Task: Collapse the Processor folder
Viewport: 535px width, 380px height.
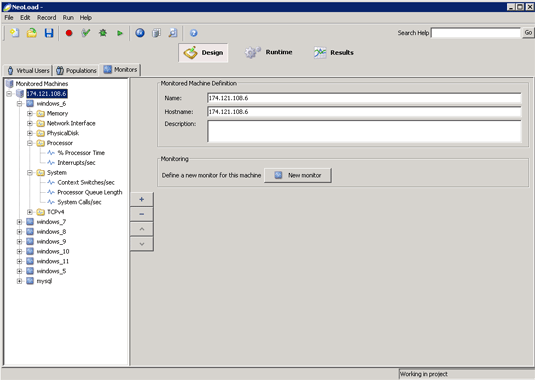Action: coord(30,143)
